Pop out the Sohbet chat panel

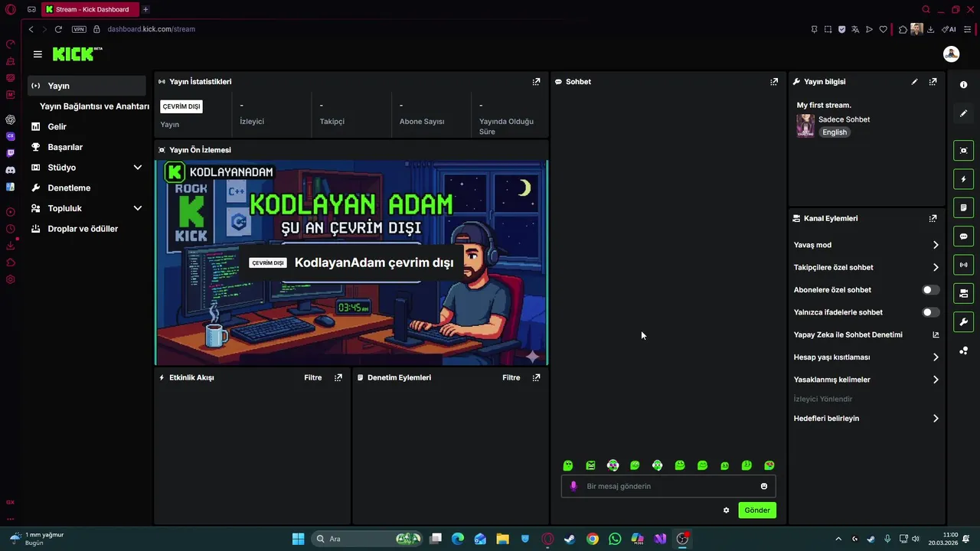click(x=774, y=82)
